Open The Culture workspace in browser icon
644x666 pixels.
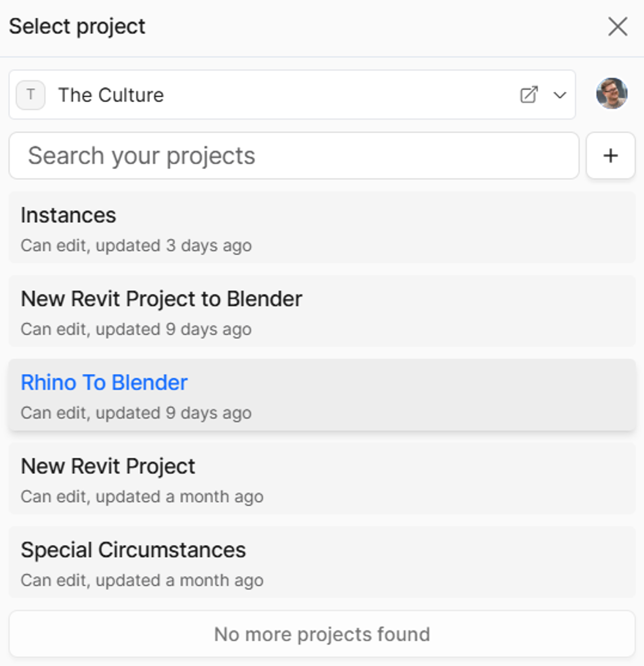point(529,94)
